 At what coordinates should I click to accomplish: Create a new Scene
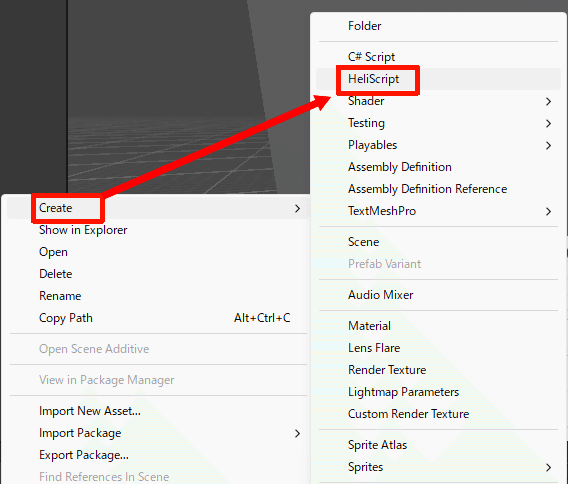363,242
